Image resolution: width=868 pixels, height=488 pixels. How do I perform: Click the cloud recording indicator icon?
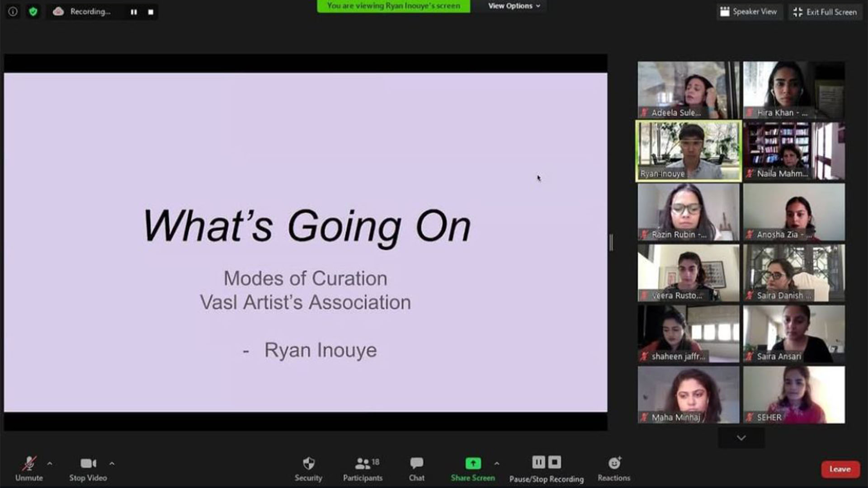click(58, 12)
